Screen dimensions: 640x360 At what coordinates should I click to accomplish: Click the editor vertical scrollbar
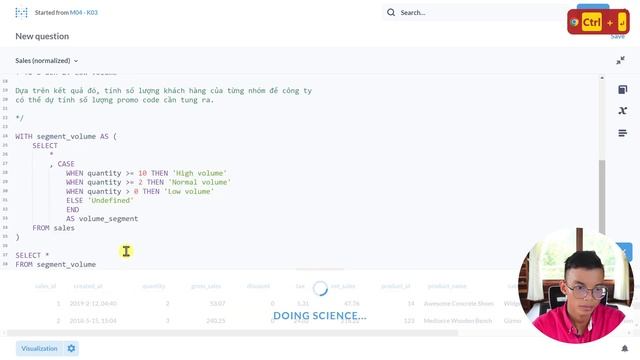[602, 196]
